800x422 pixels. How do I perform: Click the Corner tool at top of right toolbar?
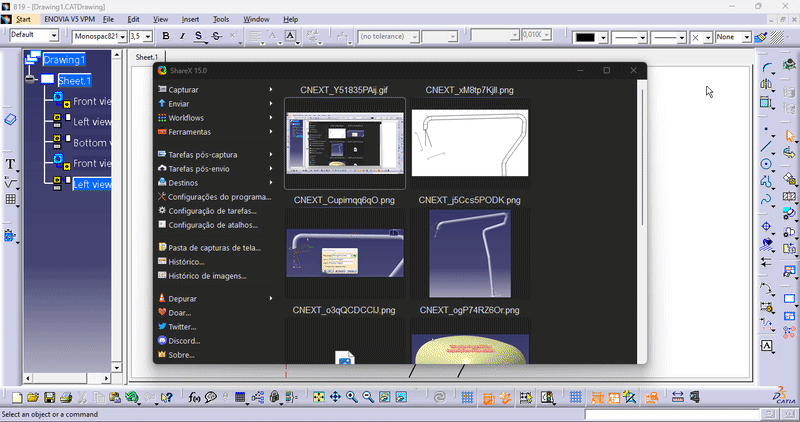click(x=767, y=67)
